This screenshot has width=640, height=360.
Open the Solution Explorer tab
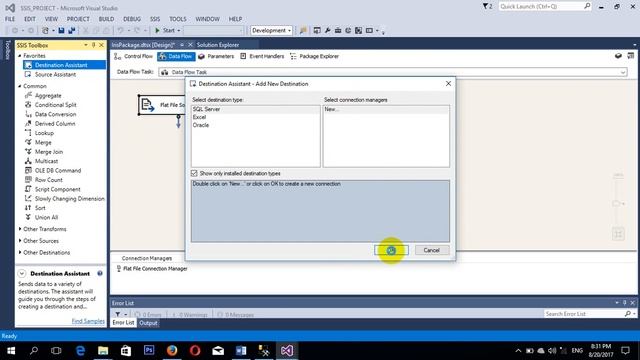218,45
